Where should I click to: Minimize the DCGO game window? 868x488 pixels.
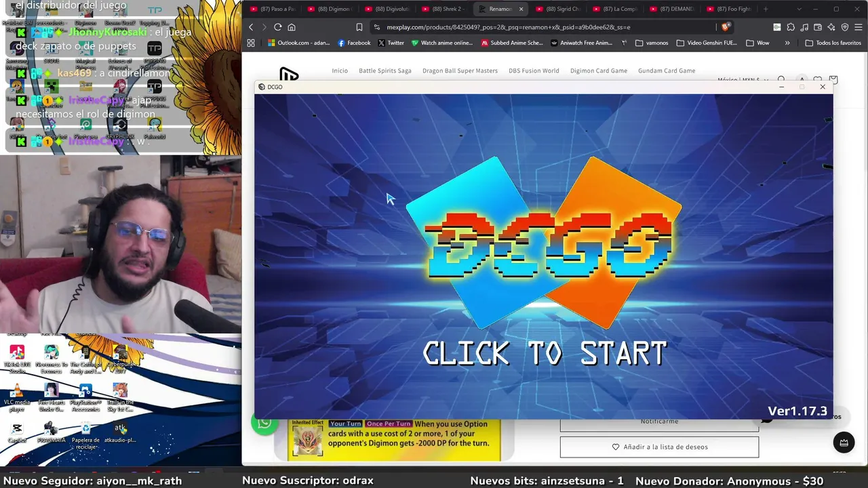[x=781, y=87]
